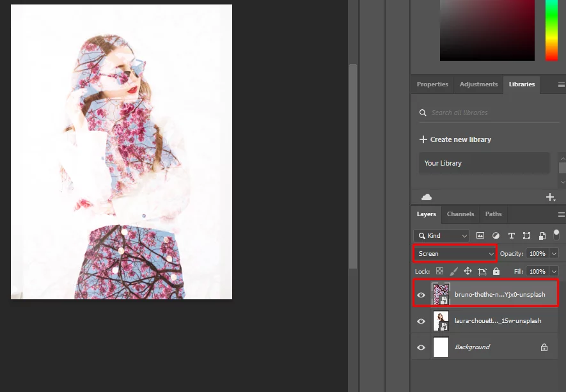Select the Lock transparent pixels icon
This screenshot has height=392, width=566.
point(439,271)
